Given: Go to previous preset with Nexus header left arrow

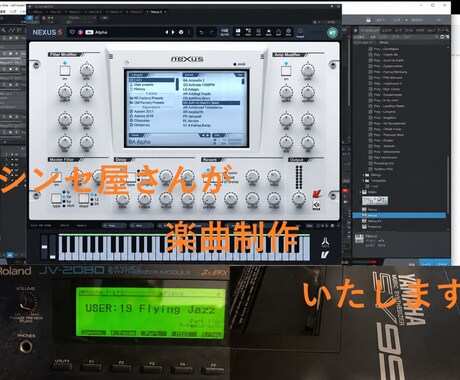Looking at the screenshot, I should coord(167,32).
